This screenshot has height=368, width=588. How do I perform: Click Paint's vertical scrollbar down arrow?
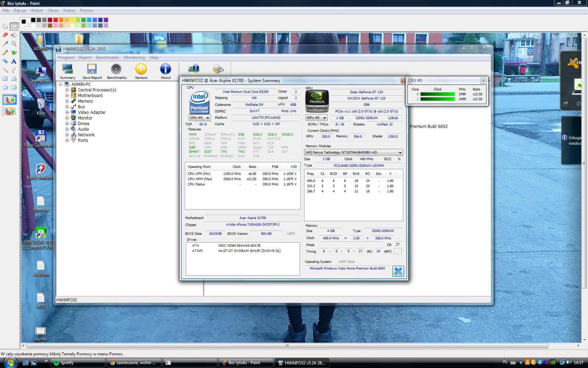(584, 340)
